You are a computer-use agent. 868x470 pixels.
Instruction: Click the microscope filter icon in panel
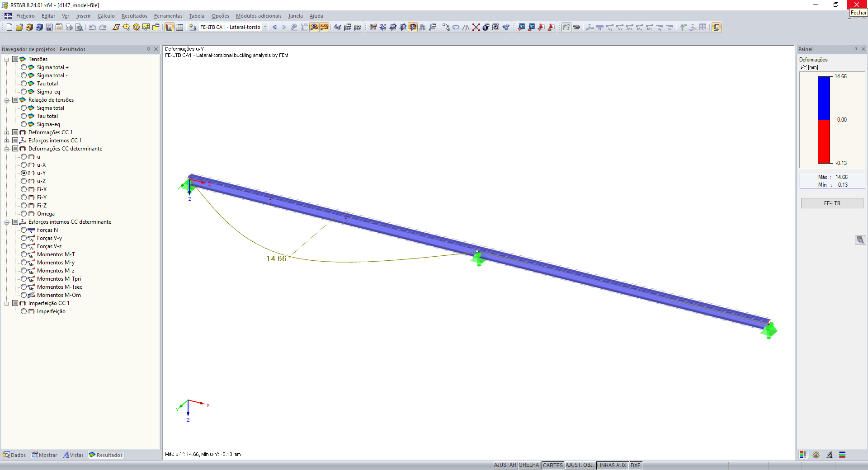tap(830, 455)
